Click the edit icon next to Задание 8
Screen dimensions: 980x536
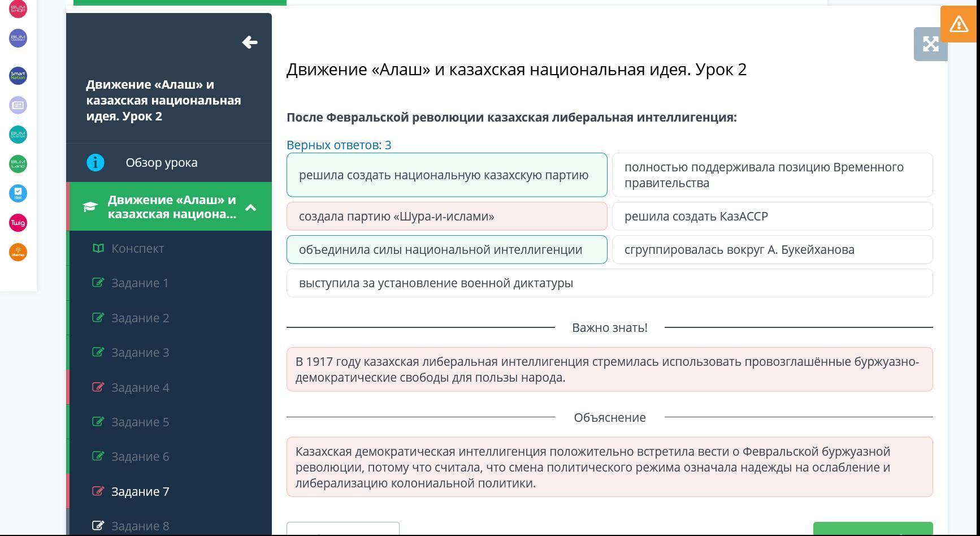98,526
